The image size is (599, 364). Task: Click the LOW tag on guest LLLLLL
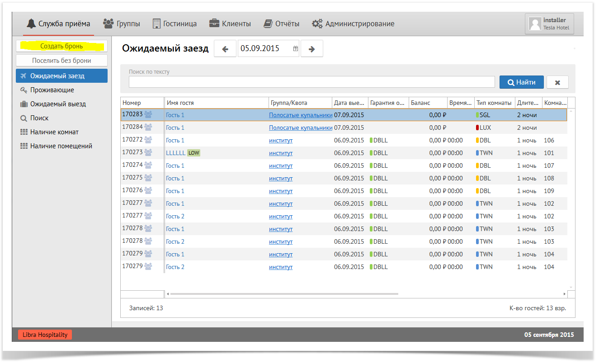(193, 153)
